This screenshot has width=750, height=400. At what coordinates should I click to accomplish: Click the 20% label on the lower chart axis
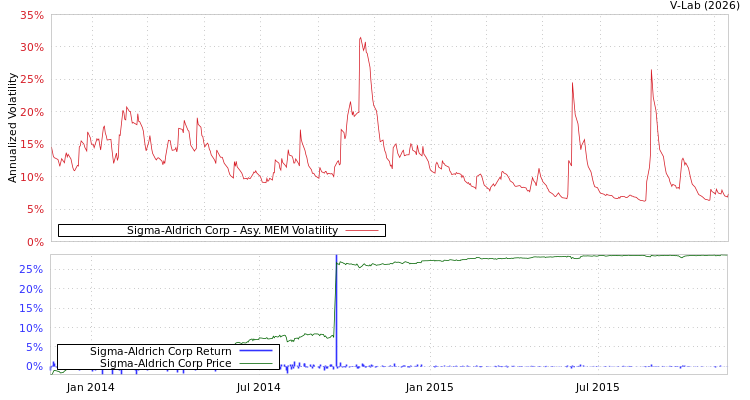[32, 289]
